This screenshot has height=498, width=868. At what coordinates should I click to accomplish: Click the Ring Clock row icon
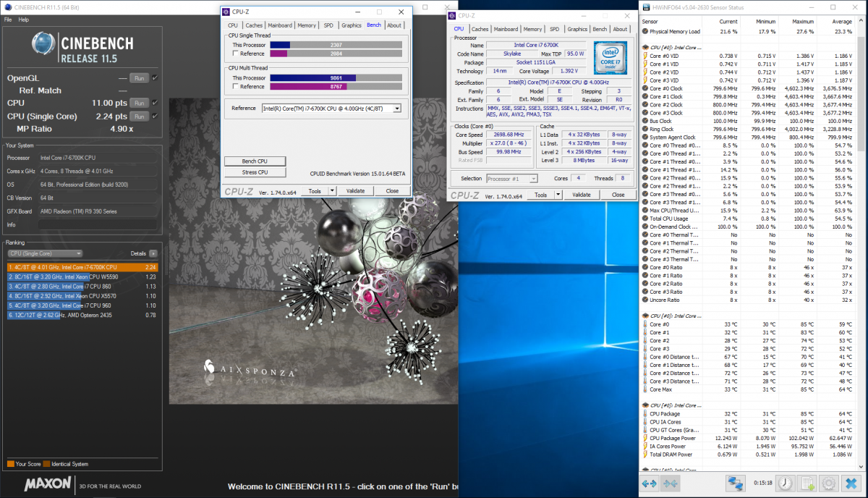[x=645, y=129]
